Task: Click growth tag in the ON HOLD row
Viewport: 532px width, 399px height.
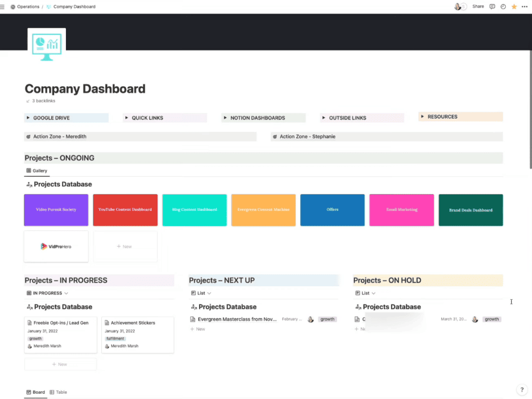Action: 491,320
